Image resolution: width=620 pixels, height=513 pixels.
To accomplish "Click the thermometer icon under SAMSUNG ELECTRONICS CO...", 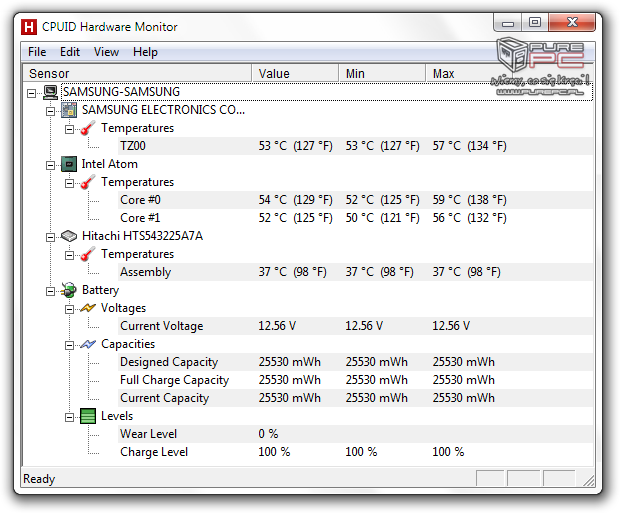I will pyautogui.click(x=87, y=128).
